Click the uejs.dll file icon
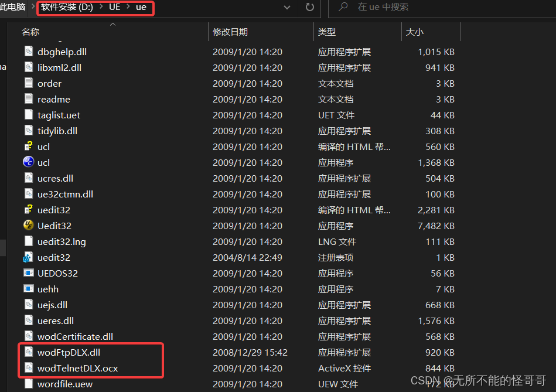Viewport: 556px width, 392px height. click(x=29, y=304)
